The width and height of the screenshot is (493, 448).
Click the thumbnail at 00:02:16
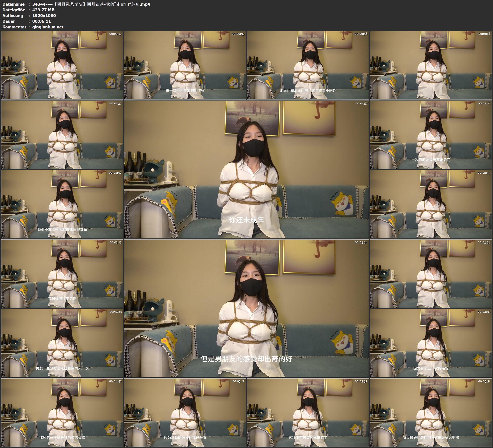point(431,135)
